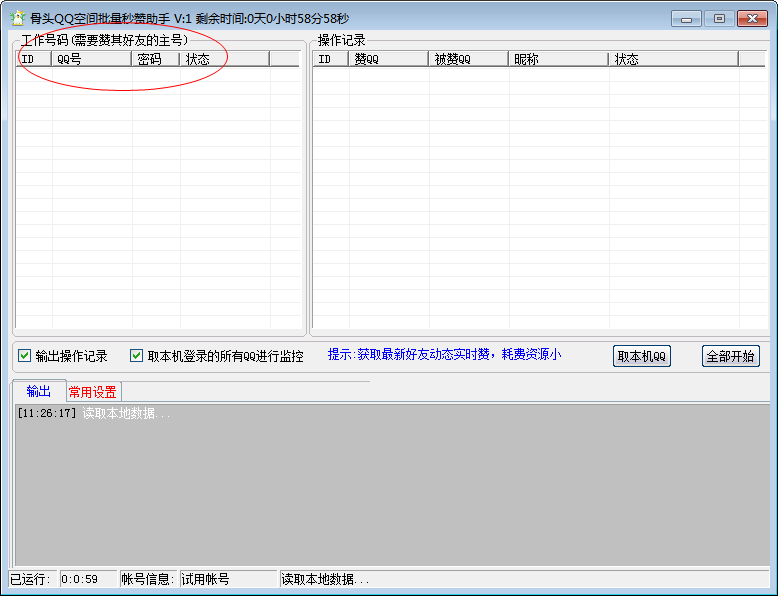Click the 昵称 column header
The width and height of the screenshot is (778, 596).
(559, 59)
